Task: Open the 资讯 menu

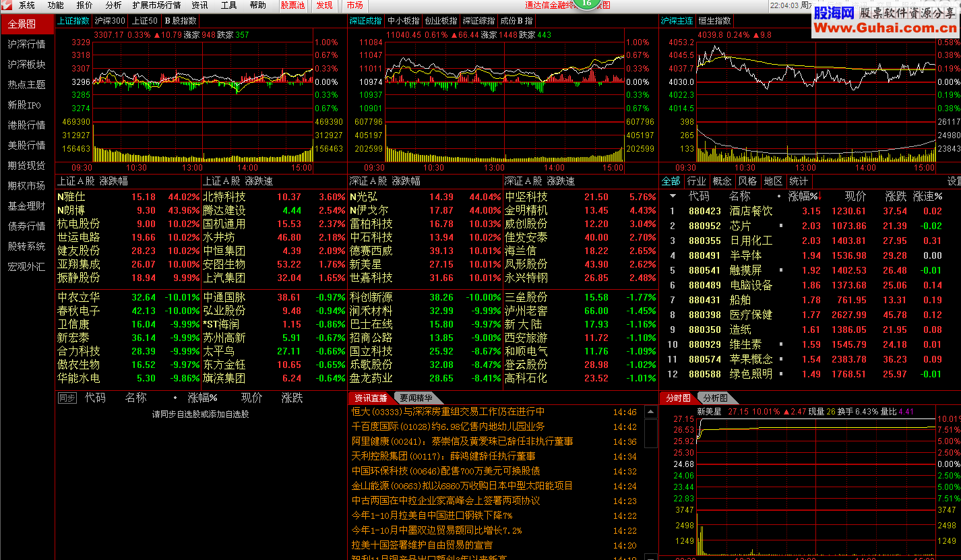Action: coord(200,5)
